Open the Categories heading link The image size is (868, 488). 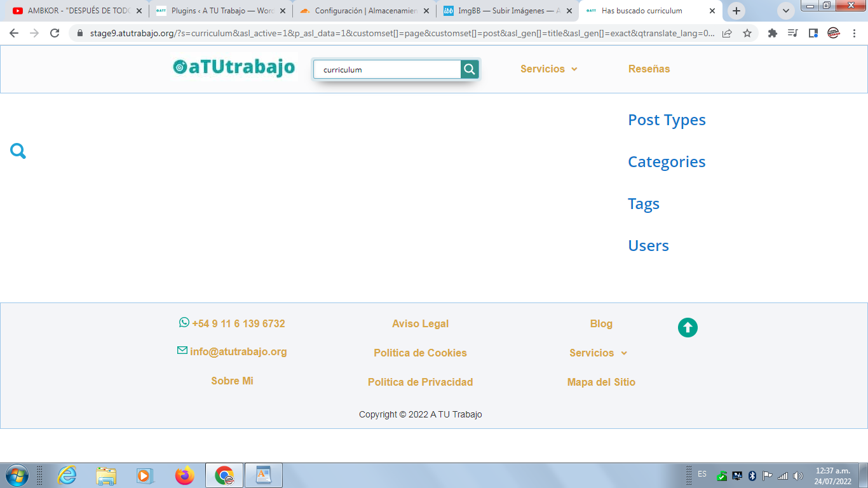tap(667, 162)
